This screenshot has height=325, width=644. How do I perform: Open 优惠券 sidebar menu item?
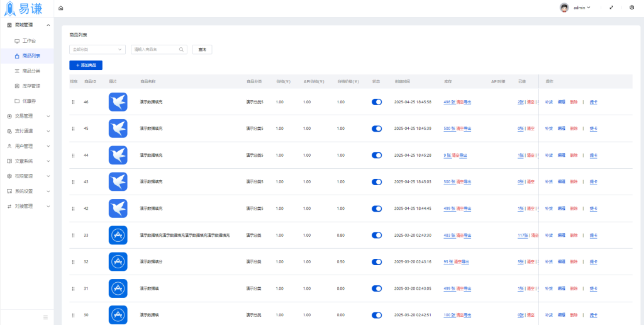pyautogui.click(x=29, y=101)
